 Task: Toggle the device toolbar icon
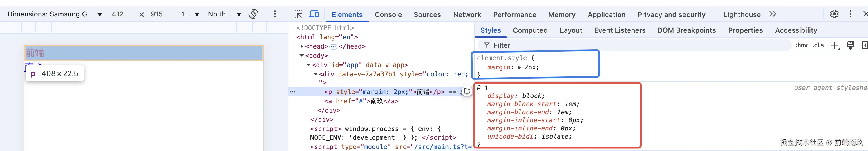click(x=314, y=14)
